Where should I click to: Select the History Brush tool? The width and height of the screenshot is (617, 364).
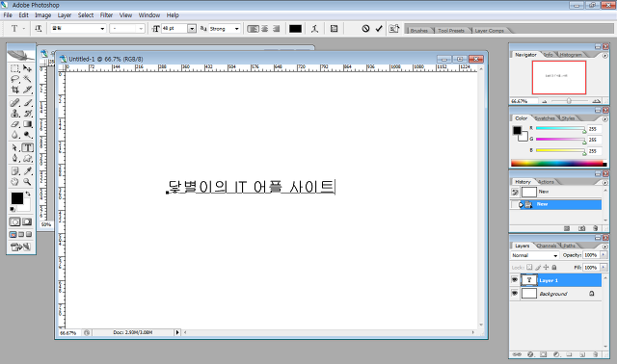click(x=27, y=114)
